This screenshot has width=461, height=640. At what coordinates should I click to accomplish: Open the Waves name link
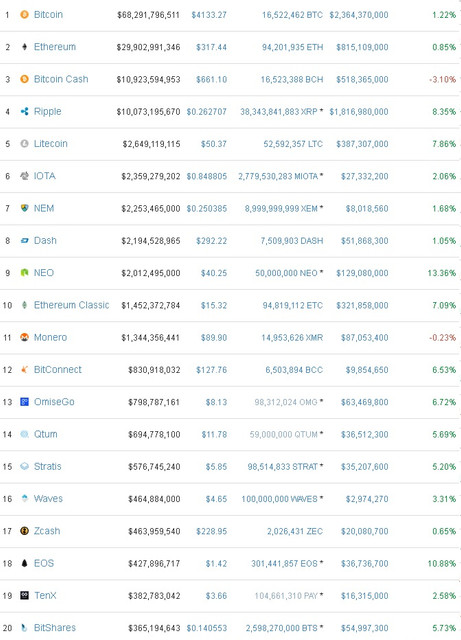coord(48,498)
